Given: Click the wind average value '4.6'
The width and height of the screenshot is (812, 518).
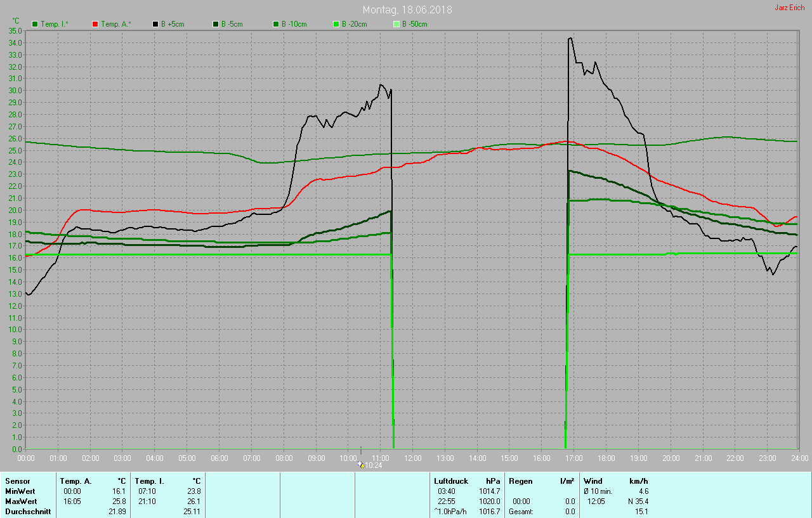Looking at the screenshot, I should tap(644, 491).
